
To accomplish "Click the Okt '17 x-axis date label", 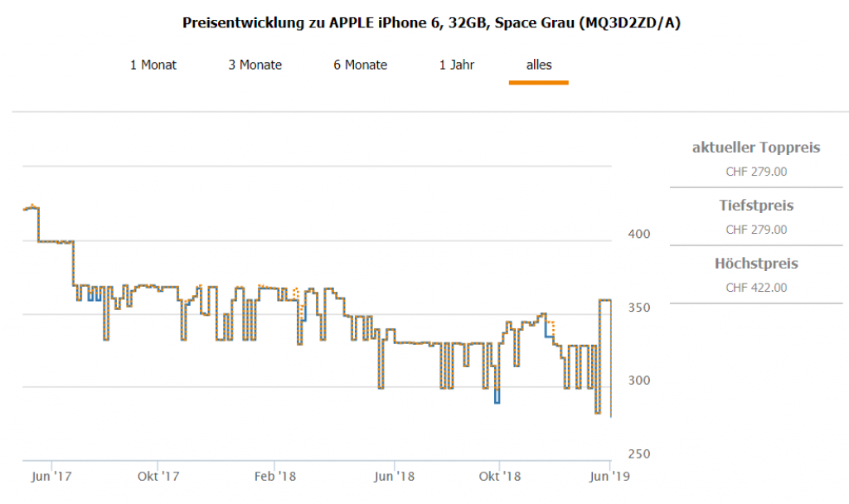I will pos(158,477).
